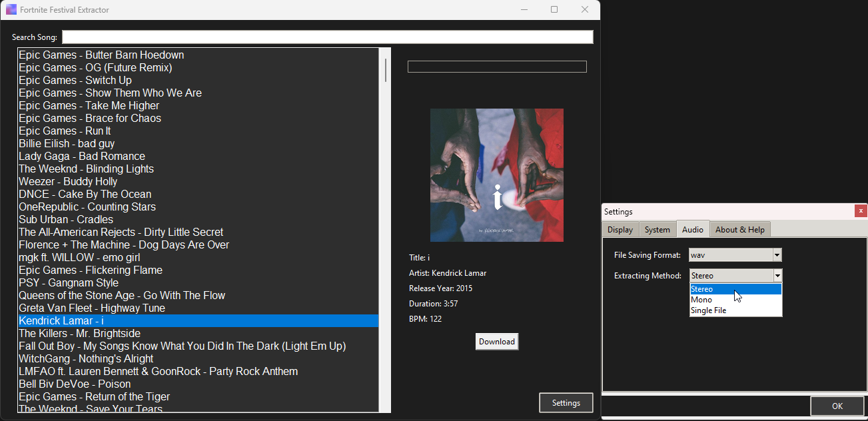Click the Fortnite Festival Extractor app icon
Screen dimensions: 868x421
pyautogui.click(x=11, y=10)
